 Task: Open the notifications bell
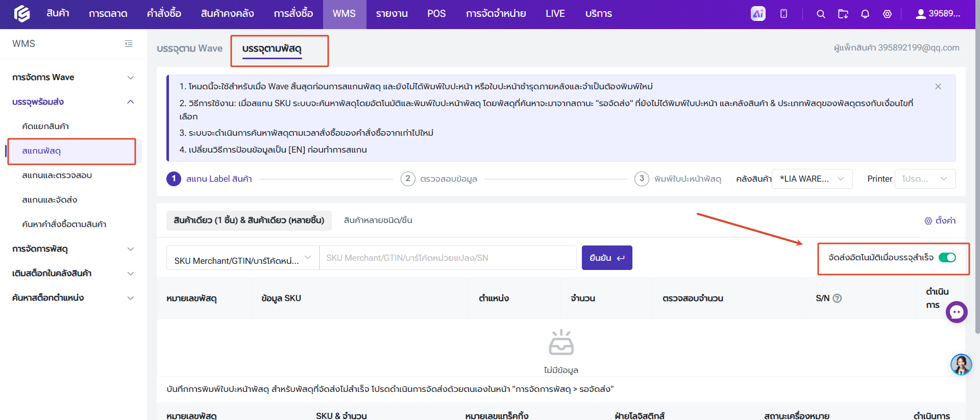pos(865,14)
